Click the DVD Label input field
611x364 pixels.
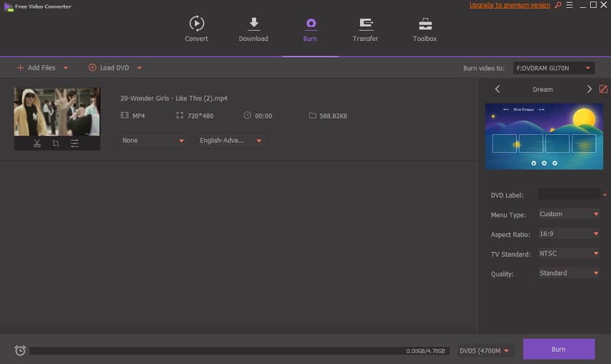[x=569, y=195]
